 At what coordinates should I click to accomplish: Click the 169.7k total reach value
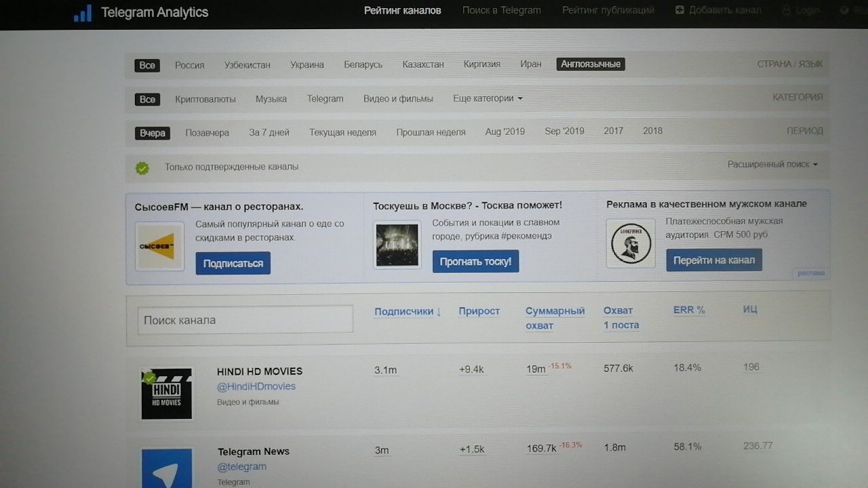tap(542, 449)
